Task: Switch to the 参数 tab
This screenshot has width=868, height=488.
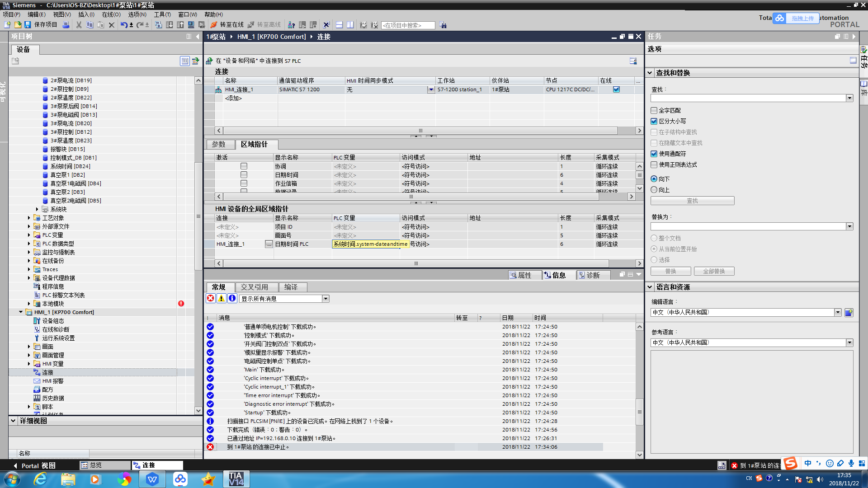Action: pos(219,144)
